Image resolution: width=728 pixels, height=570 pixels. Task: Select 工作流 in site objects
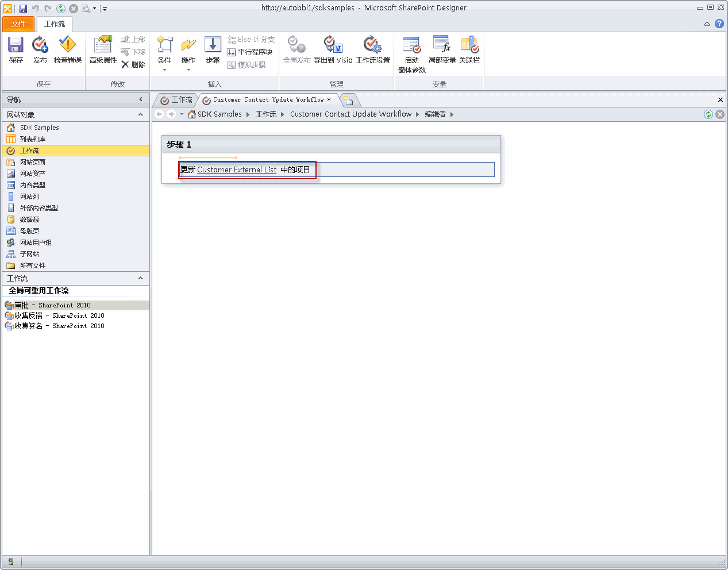point(76,151)
